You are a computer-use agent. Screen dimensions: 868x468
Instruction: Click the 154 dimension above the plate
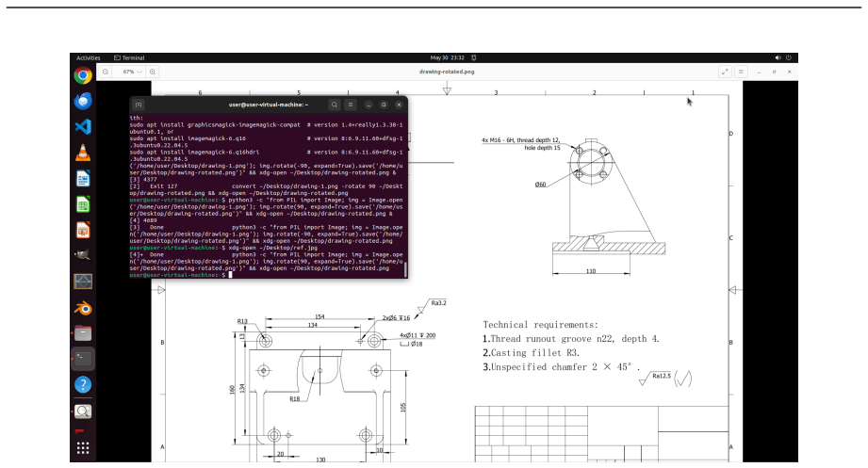pyautogui.click(x=319, y=316)
